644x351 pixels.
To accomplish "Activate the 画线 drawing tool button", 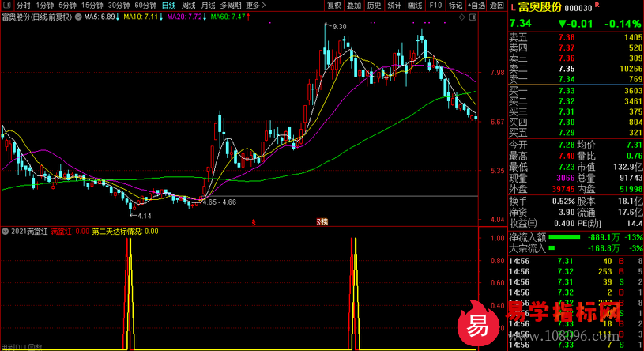I will click(414, 6).
